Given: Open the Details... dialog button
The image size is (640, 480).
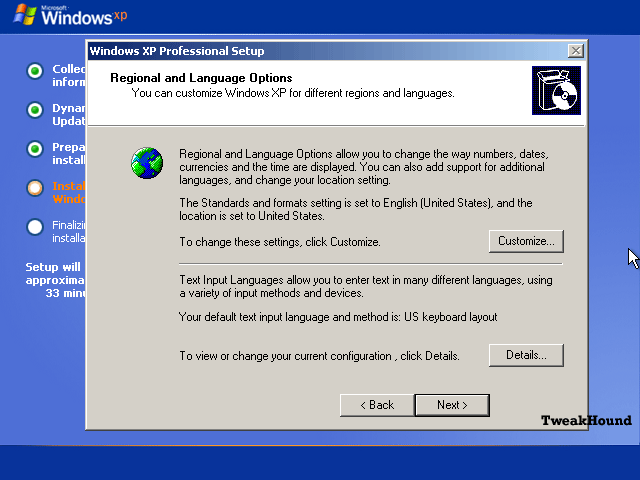Looking at the screenshot, I should click(x=526, y=355).
